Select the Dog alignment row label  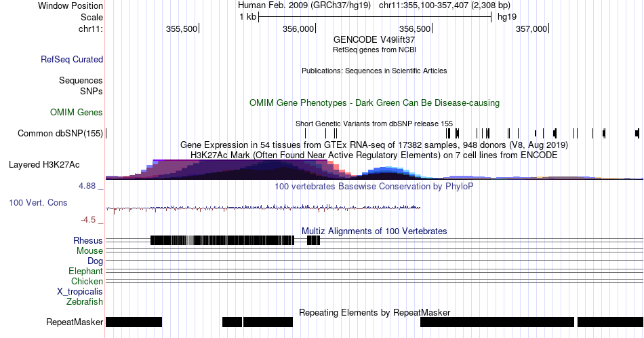point(96,261)
